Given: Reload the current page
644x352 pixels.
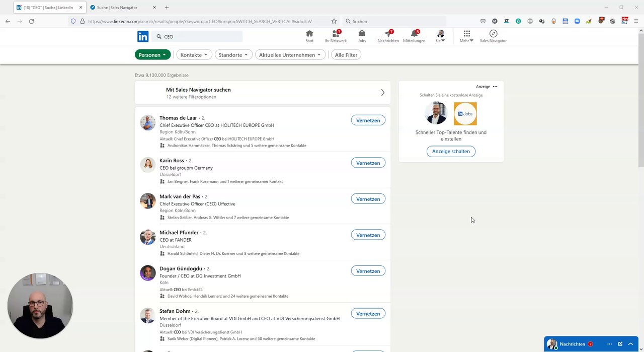Looking at the screenshot, I should tap(31, 21).
